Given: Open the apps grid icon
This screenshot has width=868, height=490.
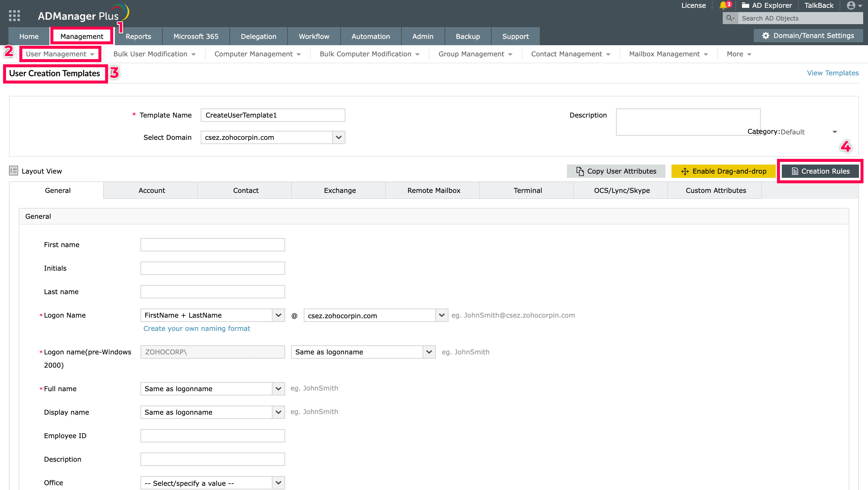Looking at the screenshot, I should click(14, 15).
